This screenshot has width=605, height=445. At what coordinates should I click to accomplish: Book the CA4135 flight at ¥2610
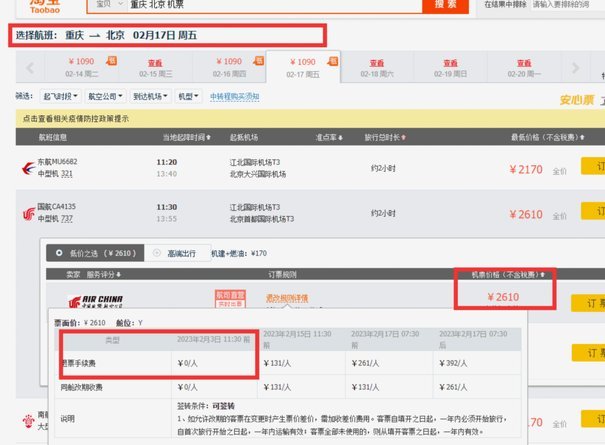(593, 211)
